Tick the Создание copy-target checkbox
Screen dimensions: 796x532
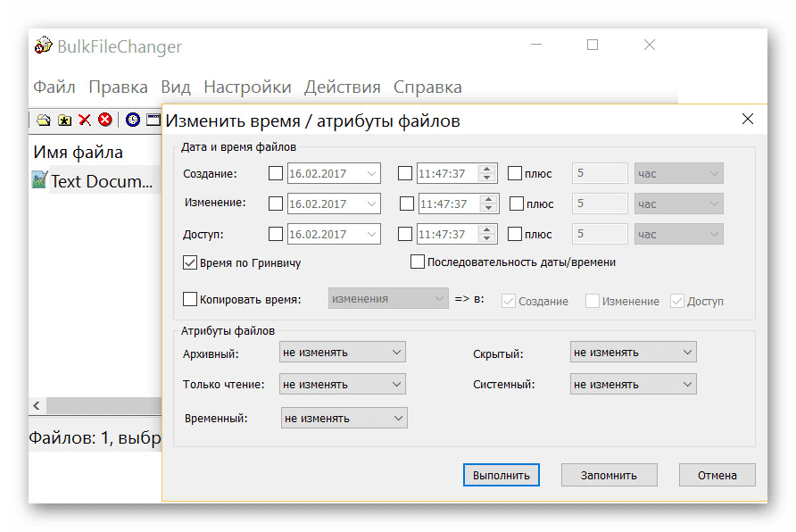point(508,301)
